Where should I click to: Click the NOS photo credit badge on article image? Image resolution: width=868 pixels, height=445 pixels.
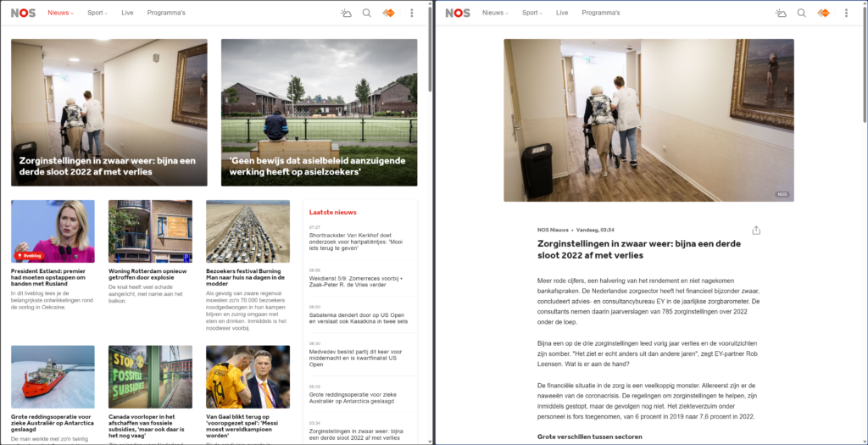(782, 194)
